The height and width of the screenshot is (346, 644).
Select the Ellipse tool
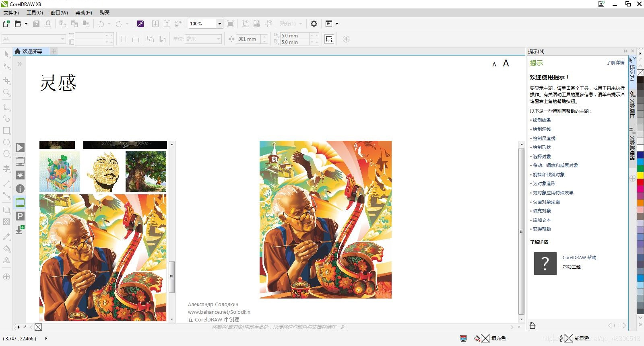(x=6, y=142)
